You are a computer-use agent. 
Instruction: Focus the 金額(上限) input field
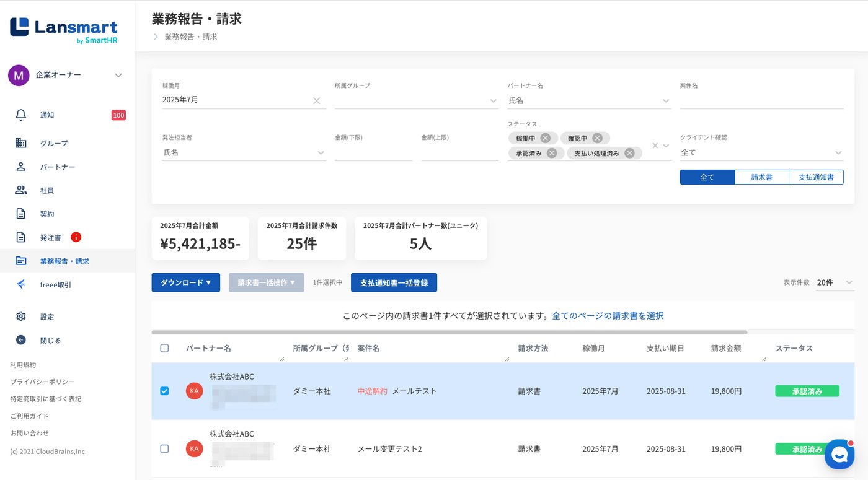point(459,152)
